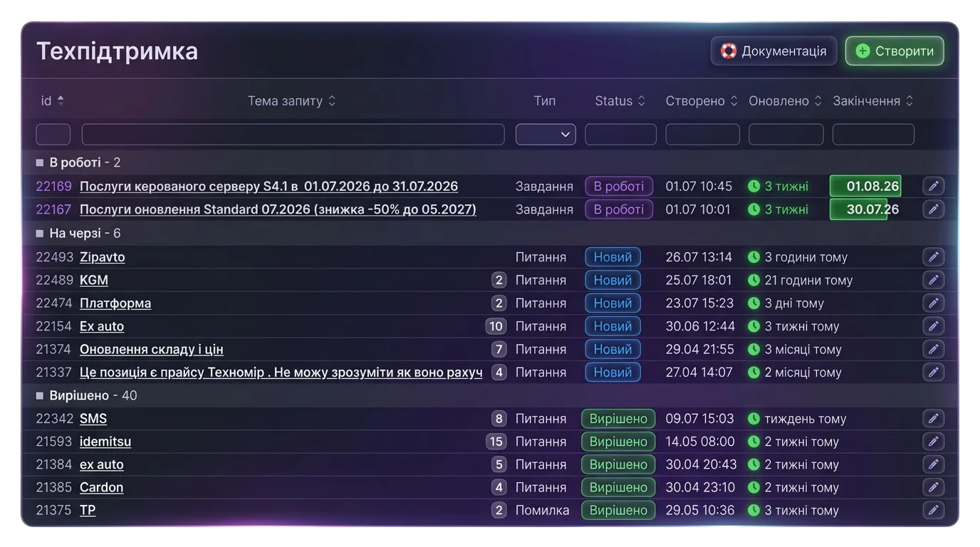Click the Тип column header
This screenshot has height=547, width=980.
click(545, 101)
